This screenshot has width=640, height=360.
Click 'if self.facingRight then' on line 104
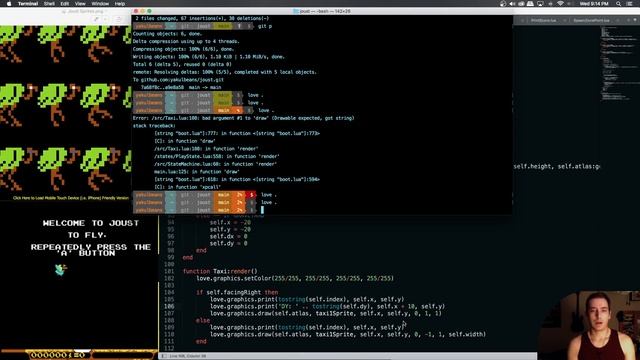(x=237, y=292)
